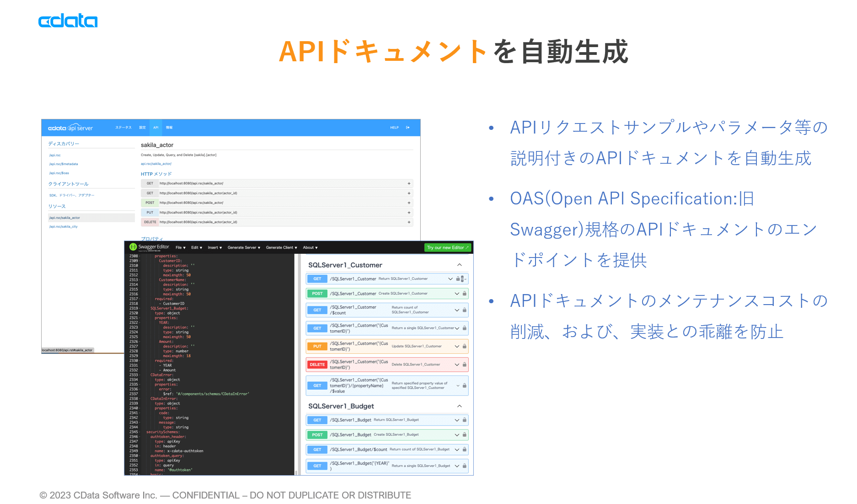Click the logout icon beside HELP
Screen dimensions: 857x504
coord(408,128)
